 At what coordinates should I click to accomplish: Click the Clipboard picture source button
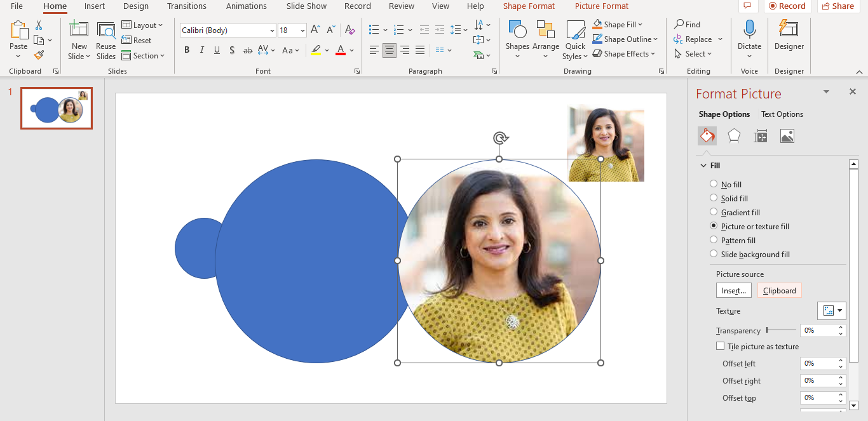coord(779,291)
